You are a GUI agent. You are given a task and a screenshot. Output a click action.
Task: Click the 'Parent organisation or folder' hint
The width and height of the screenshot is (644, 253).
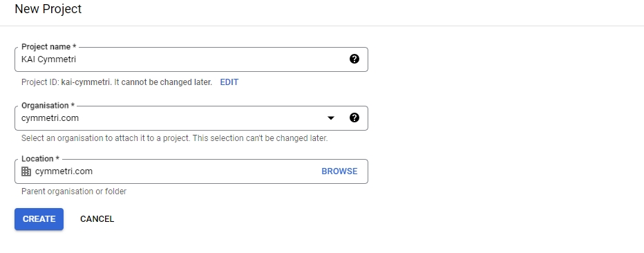pos(74,191)
